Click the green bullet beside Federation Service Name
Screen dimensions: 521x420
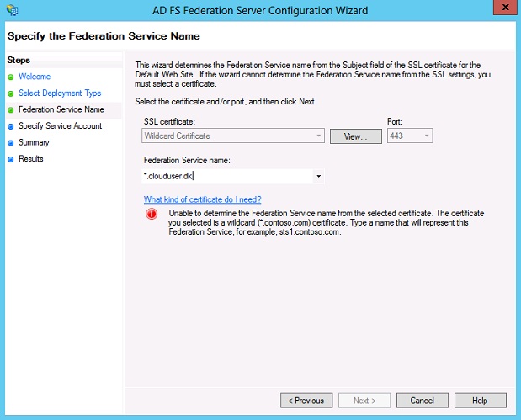11,109
